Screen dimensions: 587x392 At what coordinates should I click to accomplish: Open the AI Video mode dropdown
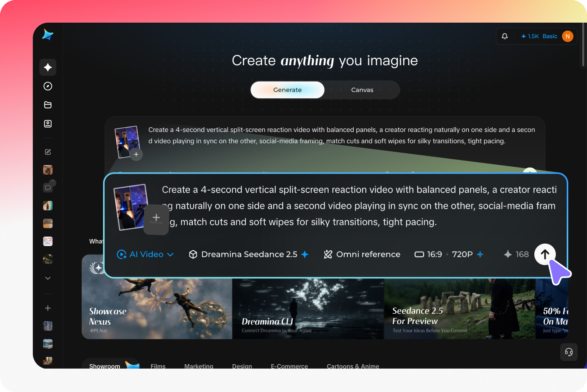(145, 254)
